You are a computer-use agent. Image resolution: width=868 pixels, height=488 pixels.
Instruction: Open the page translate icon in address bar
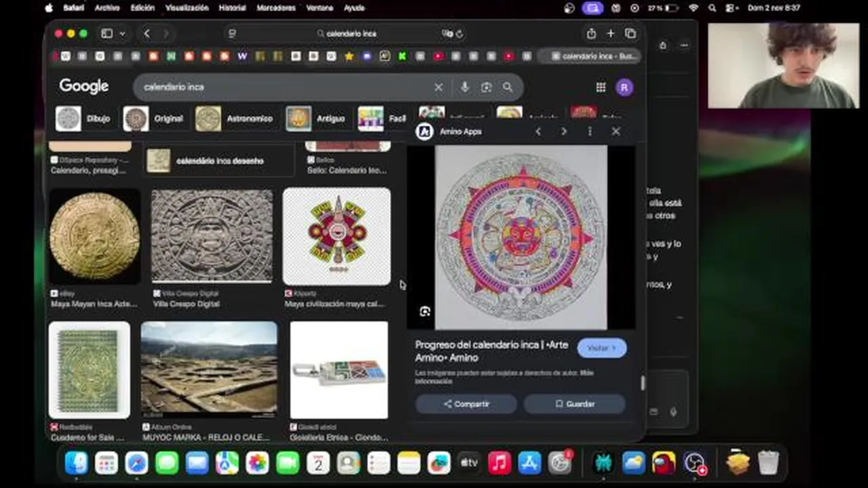click(x=447, y=33)
